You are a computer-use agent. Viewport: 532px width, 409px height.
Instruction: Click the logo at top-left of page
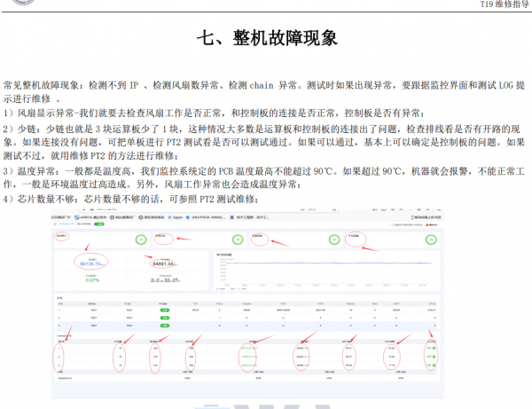click(18, 4)
